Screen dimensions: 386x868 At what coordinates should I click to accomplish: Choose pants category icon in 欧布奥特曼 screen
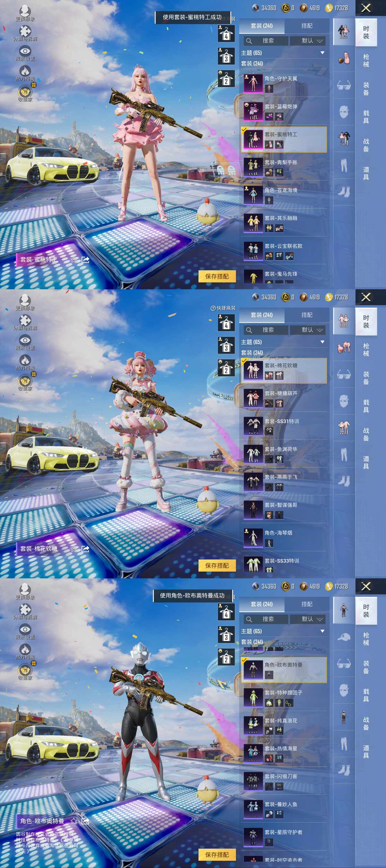click(344, 744)
